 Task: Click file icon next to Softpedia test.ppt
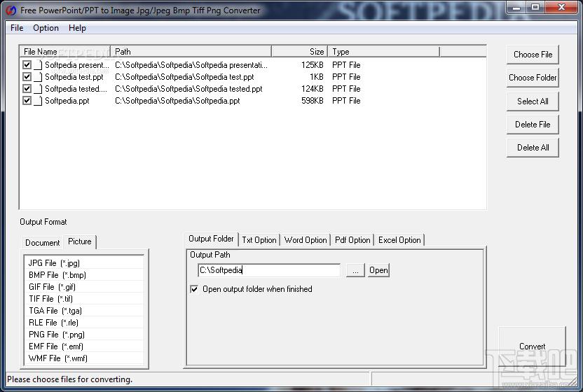coord(38,77)
